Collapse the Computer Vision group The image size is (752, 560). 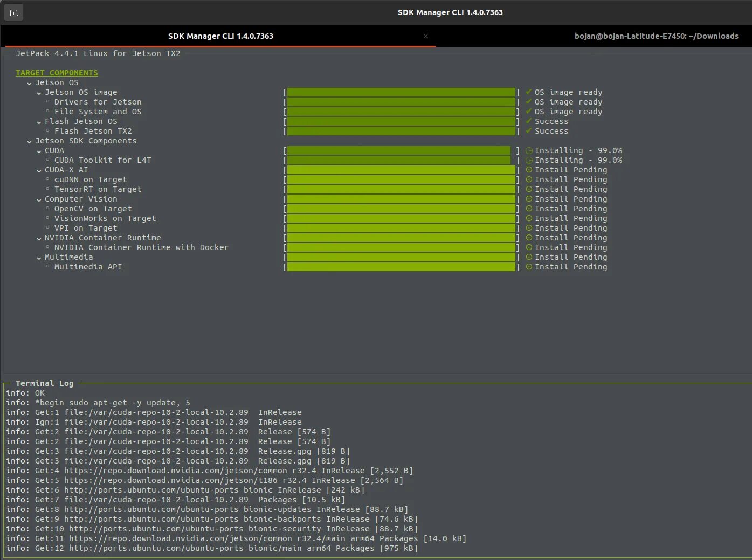(39, 199)
